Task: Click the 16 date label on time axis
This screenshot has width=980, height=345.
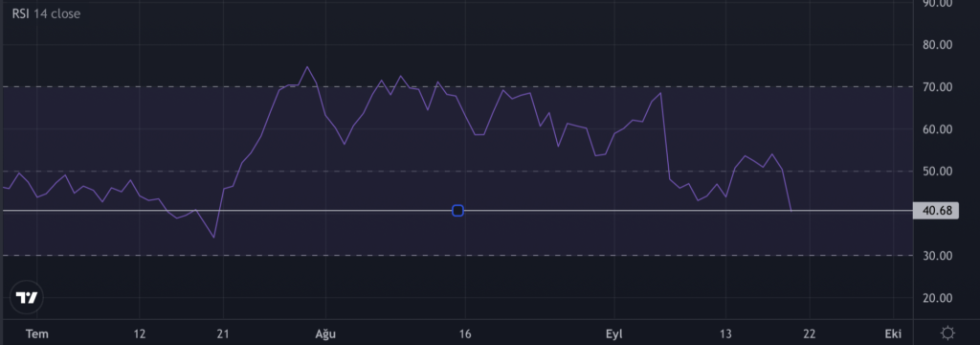Action: click(464, 333)
